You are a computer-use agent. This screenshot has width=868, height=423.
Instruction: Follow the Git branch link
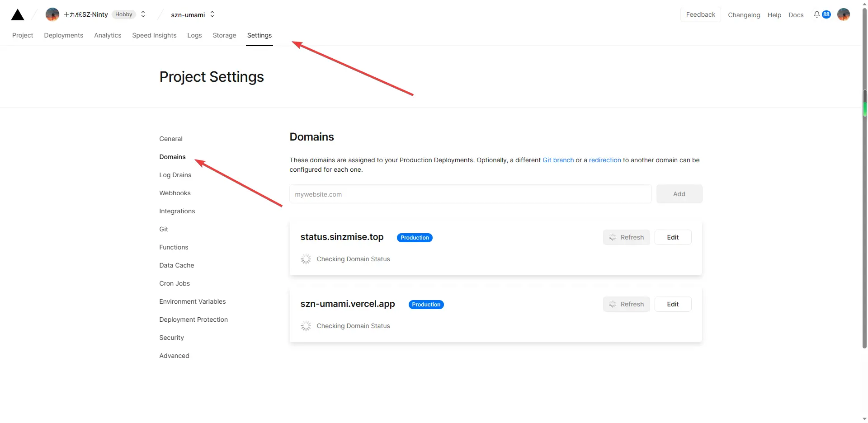pos(558,160)
